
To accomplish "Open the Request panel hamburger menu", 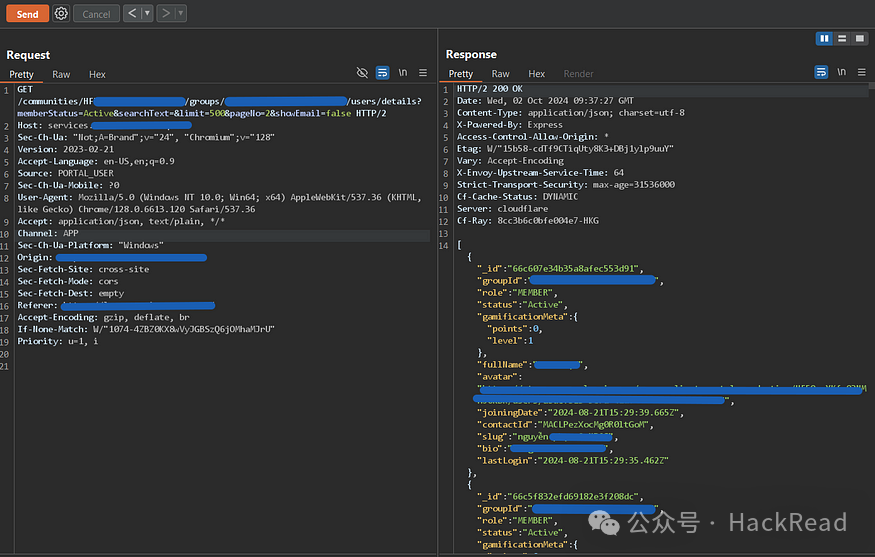I will coord(423,73).
